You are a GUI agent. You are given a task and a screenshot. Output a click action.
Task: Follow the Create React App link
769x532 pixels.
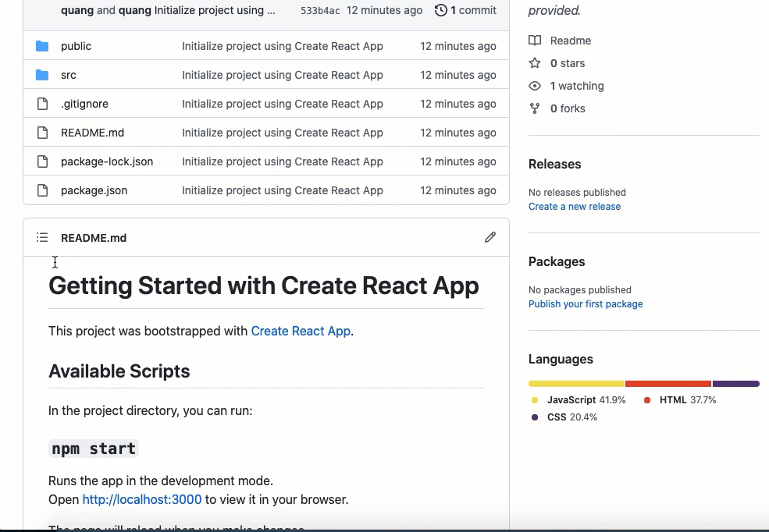[301, 332]
